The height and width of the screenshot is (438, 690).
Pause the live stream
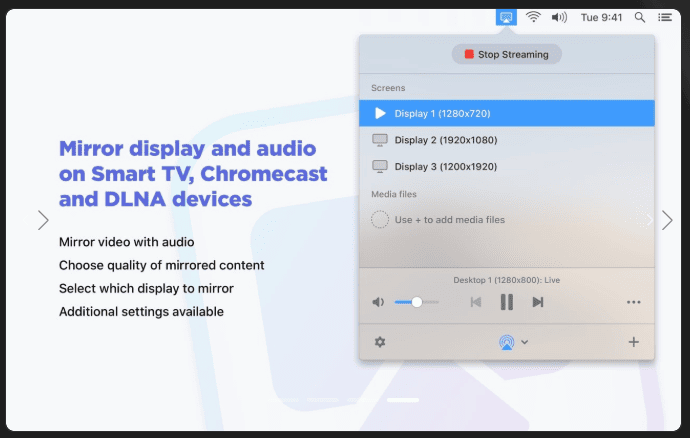[x=506, y=302]
